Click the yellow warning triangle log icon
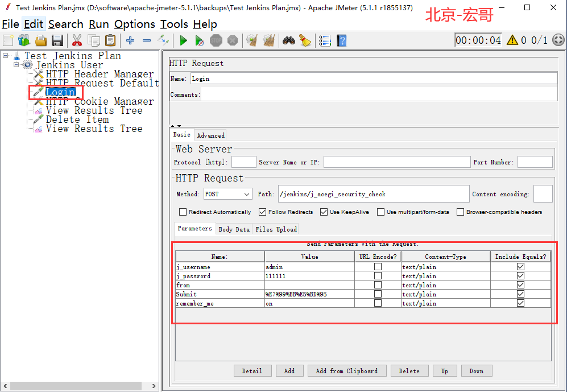This screenshot has width=567, height=392. pos(512,40)
